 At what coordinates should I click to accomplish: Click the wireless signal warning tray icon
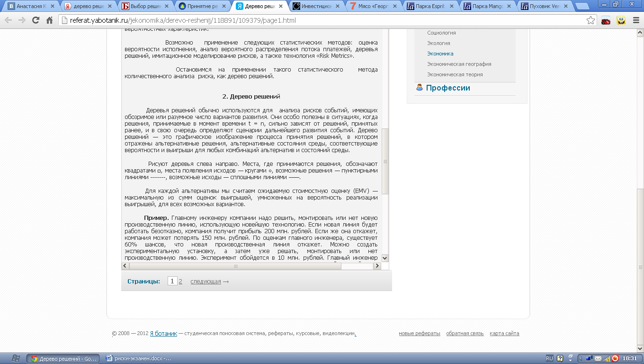[x=607, y=358]
